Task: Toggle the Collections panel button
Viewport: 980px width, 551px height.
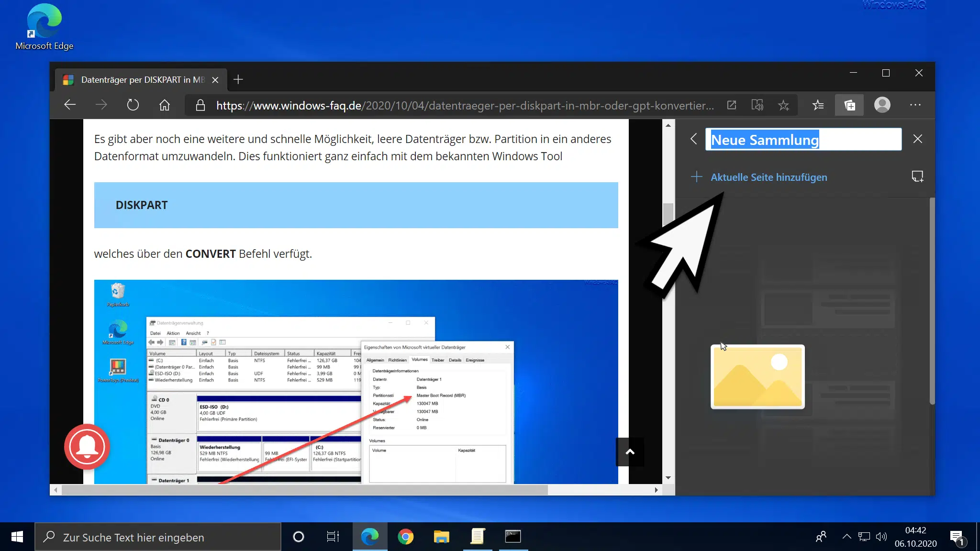Action: (x=849, y=105)
